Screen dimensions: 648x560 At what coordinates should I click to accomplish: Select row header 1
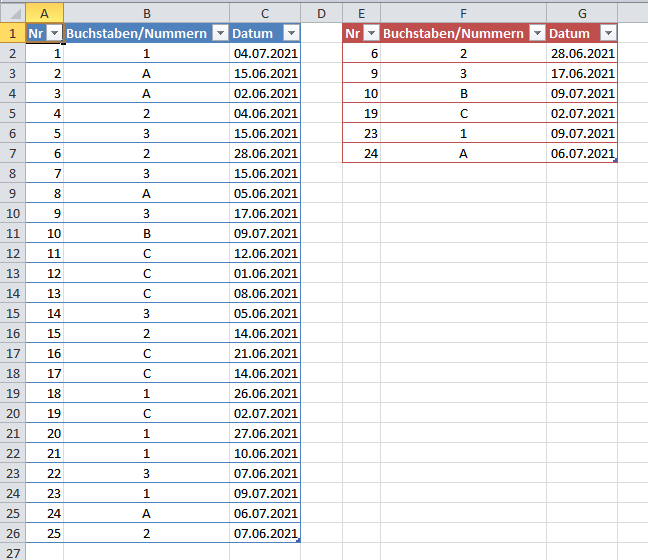(13, 33)
